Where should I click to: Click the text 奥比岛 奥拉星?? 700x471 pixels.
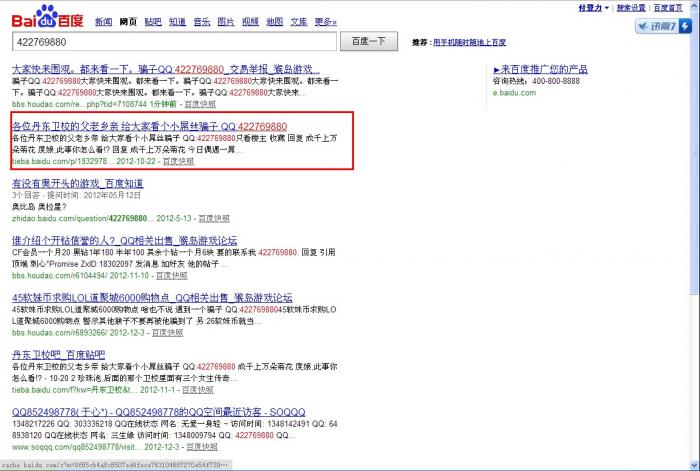pos(39,207)
